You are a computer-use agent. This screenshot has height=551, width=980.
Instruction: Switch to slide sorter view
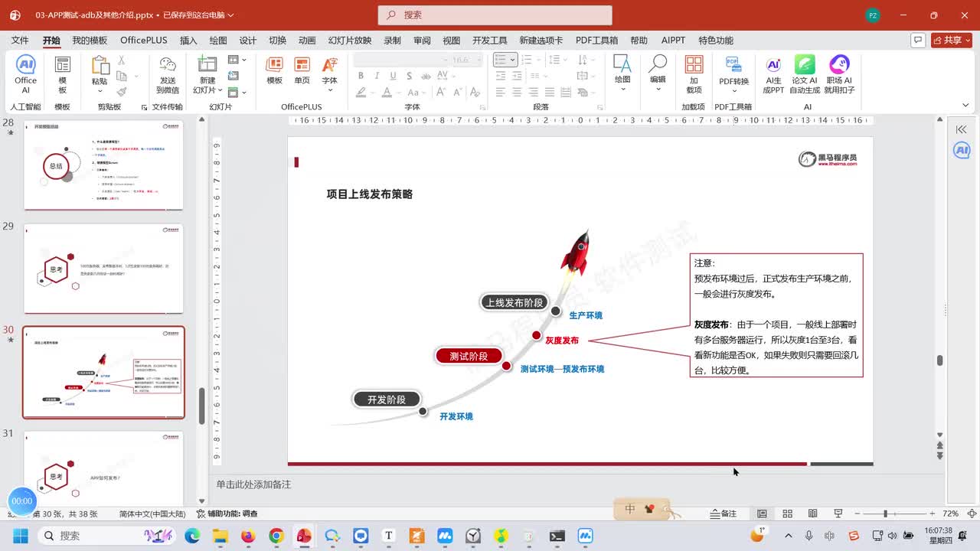(787, 514)
